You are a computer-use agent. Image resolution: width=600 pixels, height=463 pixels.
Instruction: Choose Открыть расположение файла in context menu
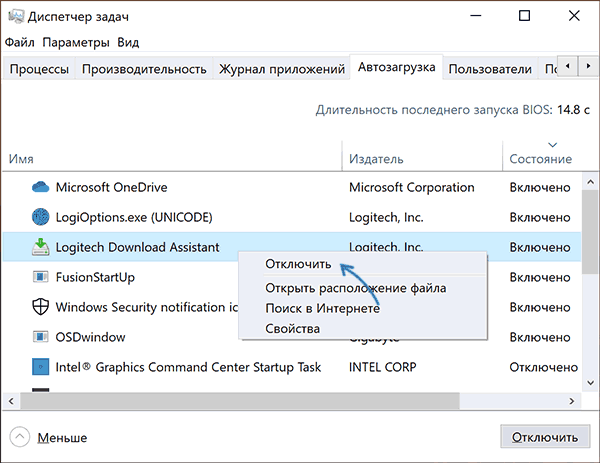[x=355, y=288]
